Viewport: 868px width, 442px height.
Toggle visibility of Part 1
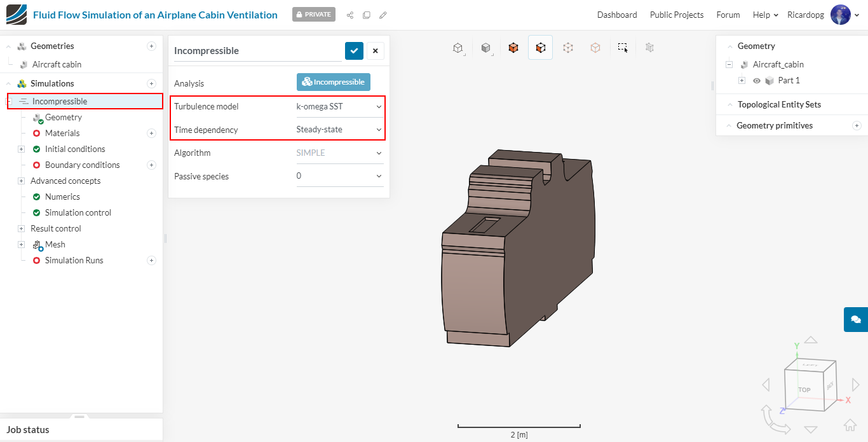pos(757,81)
